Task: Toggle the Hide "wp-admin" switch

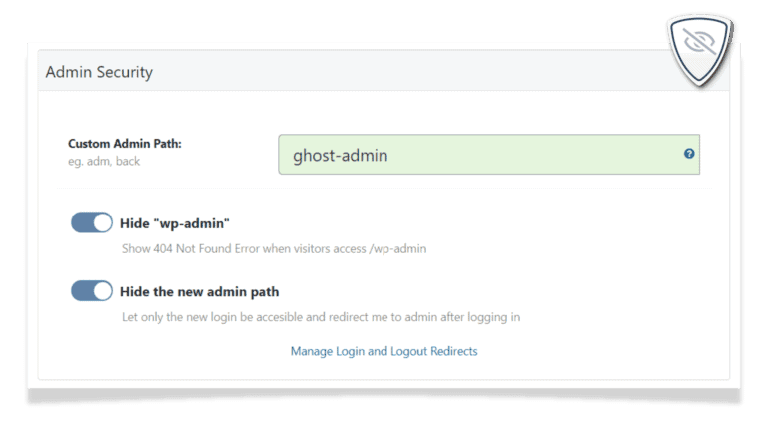Action: click(91, 222)
